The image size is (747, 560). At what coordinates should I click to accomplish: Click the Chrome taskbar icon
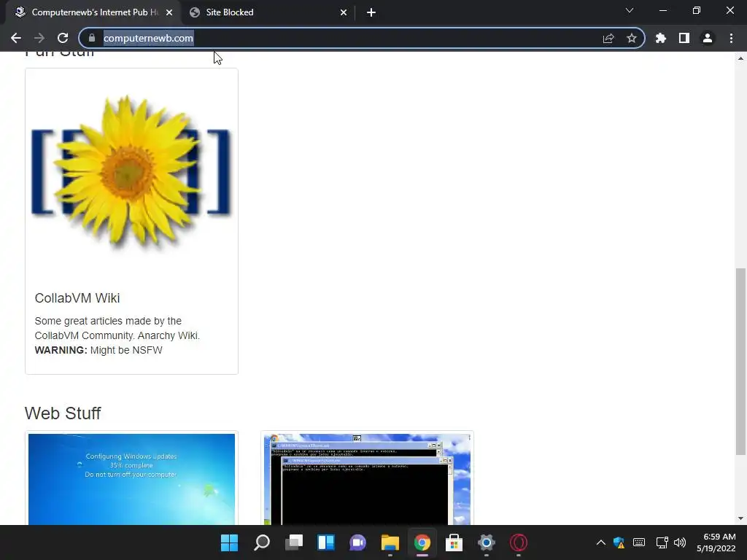pyautogui.click(x=422, y=542)
